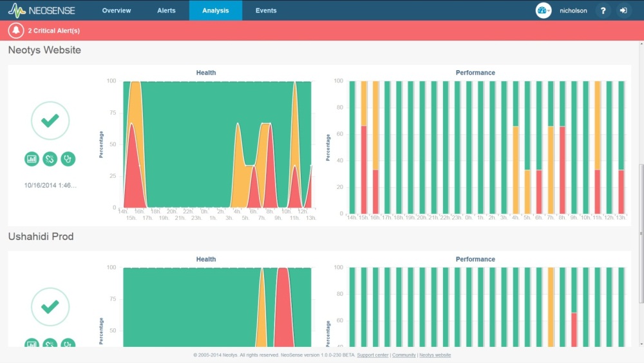Image resolution: width=644 pixels, height=363 pixels.
Task: Click the logout arrow icon
Action: tap(623, 11)
